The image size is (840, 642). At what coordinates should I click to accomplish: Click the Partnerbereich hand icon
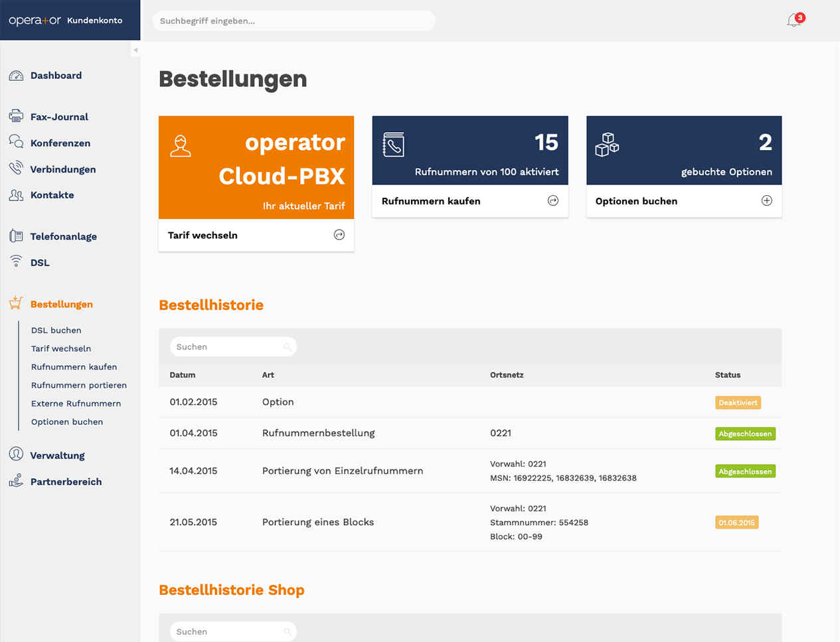[16, 481]
